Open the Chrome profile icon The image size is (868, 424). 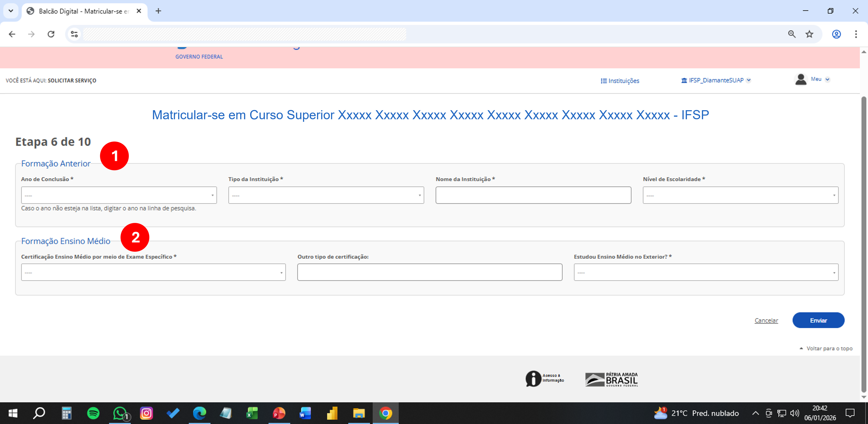click(x=836, y=34)
